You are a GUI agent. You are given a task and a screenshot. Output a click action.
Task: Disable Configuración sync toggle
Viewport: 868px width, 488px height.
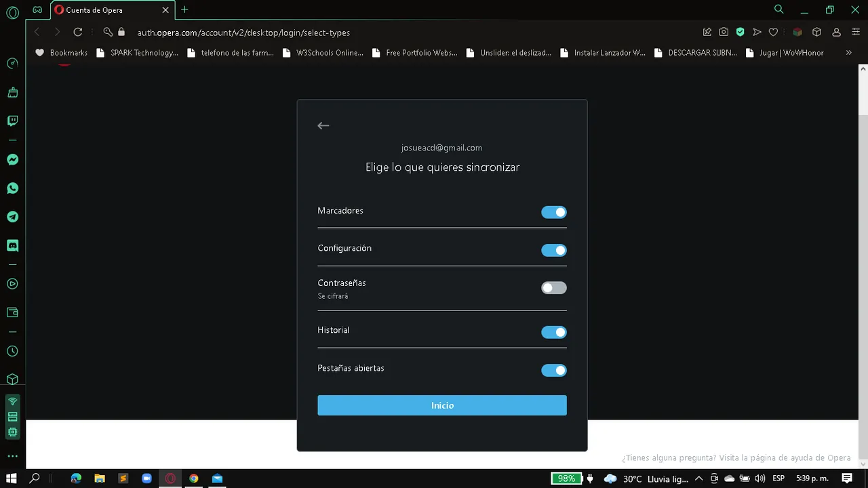click(x=554, y=250)
